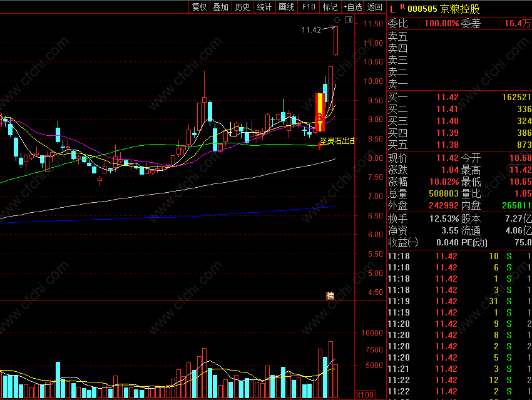
Task: Select stock title 000505 京粮控股
Action: click(x=444, y=9)
